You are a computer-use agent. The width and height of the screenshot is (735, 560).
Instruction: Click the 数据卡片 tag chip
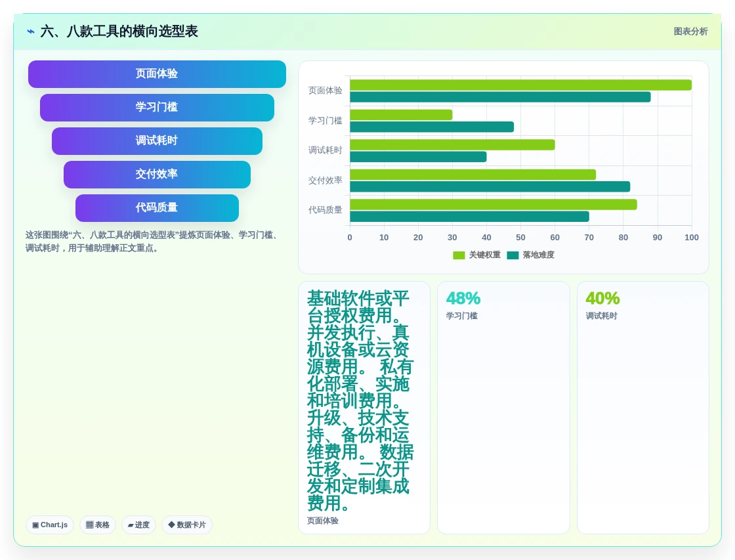point(187,525)
